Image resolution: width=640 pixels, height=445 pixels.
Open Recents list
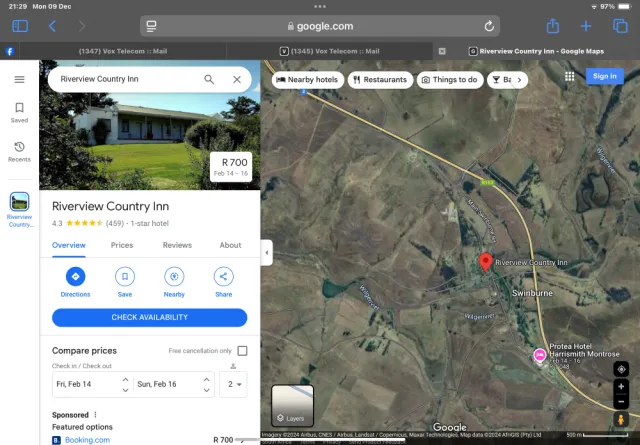pyautogui.click(x=19, y=152)
